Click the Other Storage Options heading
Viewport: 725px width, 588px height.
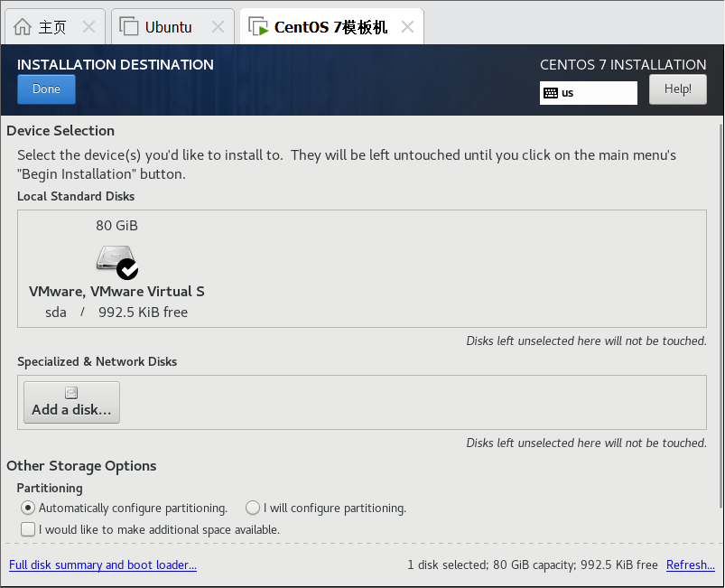[81, 466]
